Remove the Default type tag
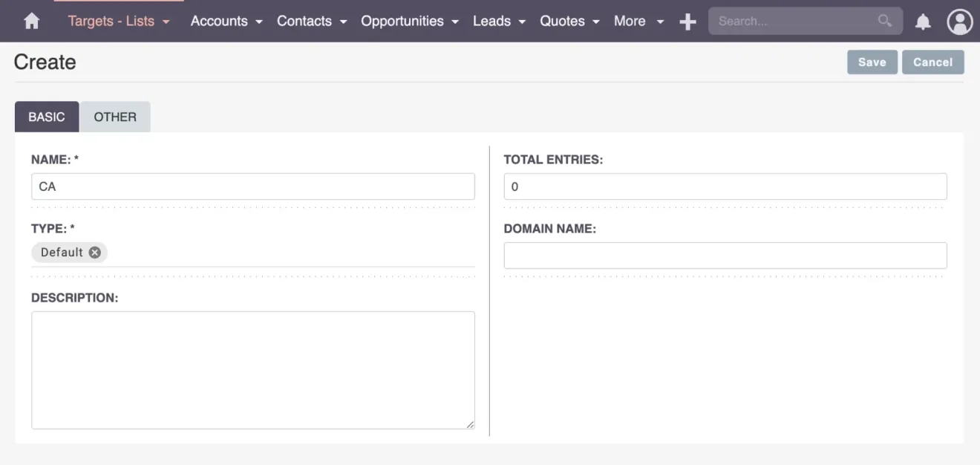 (x=94, y=252)
